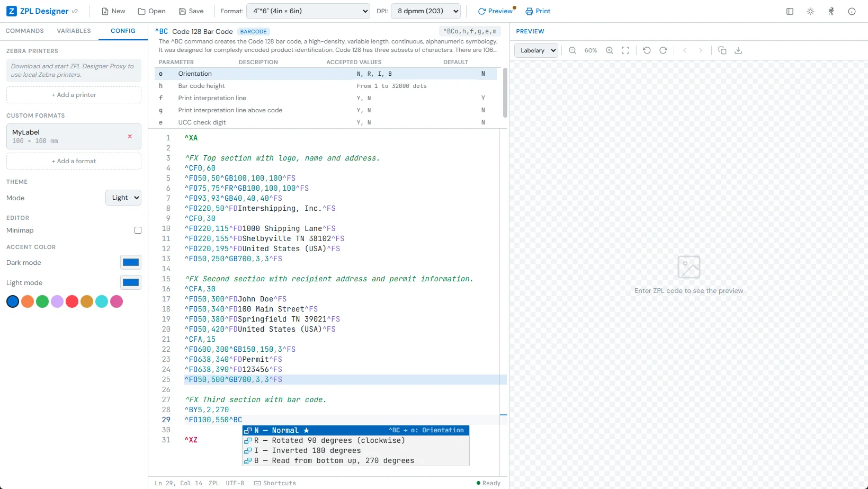
Task: Enable the Minimap editor option
Action: 138,230
